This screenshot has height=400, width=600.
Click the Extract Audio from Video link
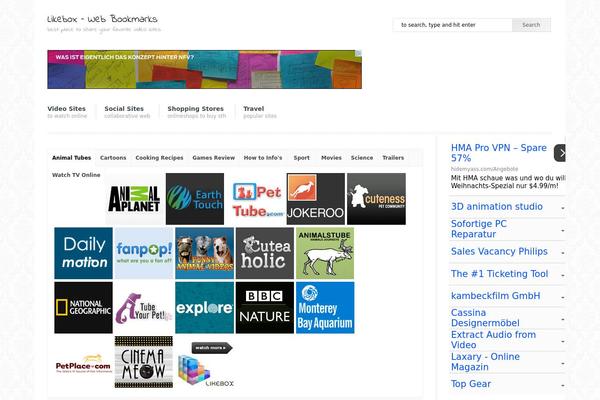[x=493, y=340]
